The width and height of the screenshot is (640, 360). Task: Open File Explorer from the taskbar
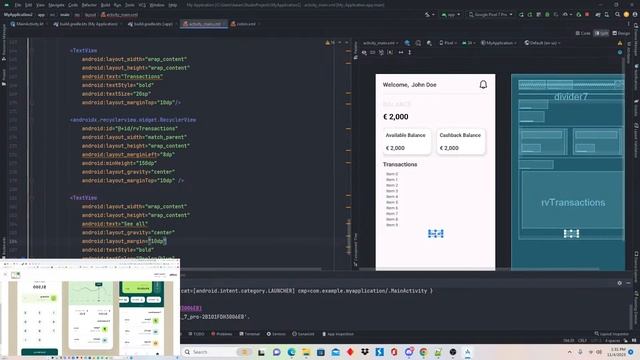306,352
